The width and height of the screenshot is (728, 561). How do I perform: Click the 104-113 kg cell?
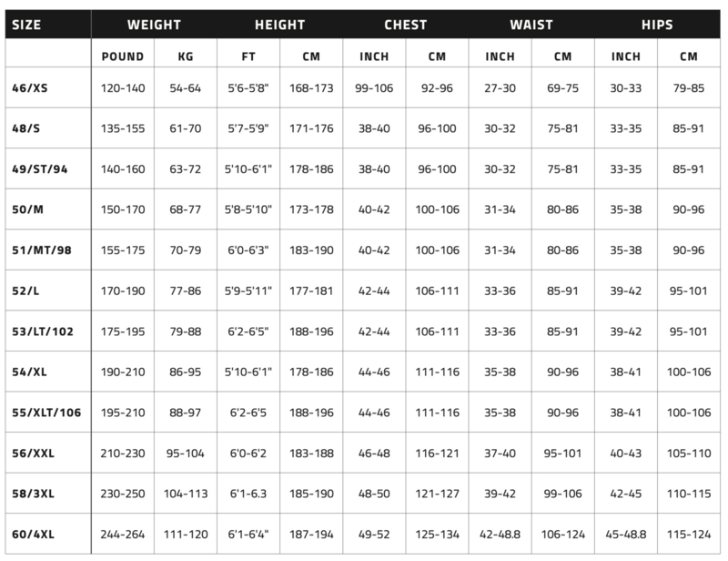pos(186,494)
